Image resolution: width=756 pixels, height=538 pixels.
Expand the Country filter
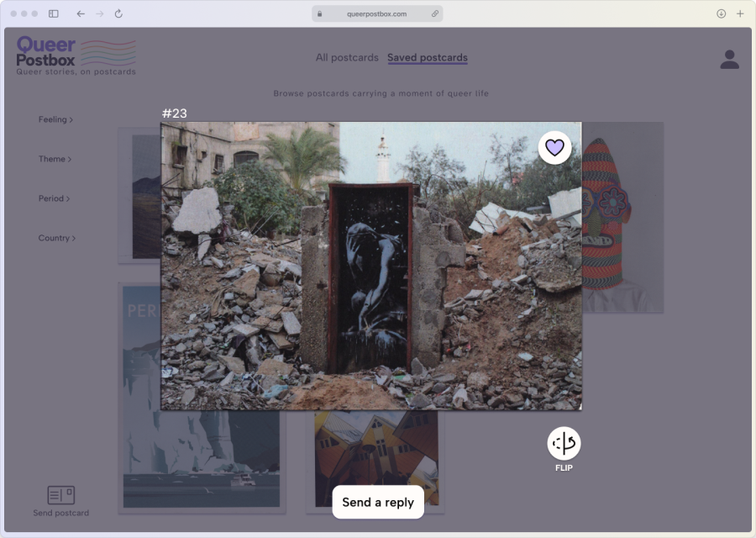pyautogui.click(x=57, y=239)
